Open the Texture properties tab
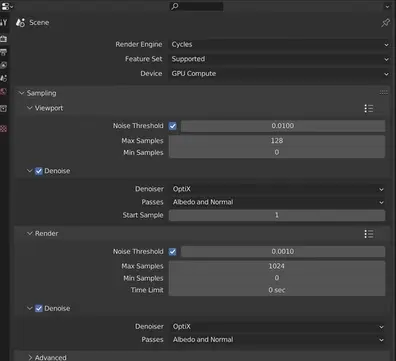Image resolution: width=396 pixels, height=361 pixels. click(4, 129)
